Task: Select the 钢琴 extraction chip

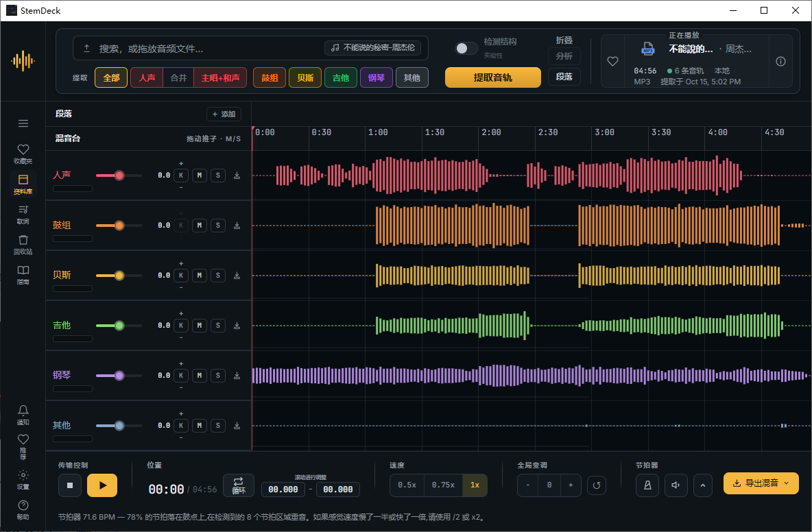Action: coord(377,77)
